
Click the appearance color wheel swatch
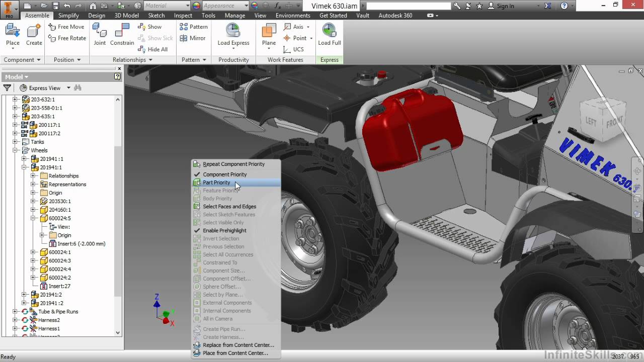(196, 6)
